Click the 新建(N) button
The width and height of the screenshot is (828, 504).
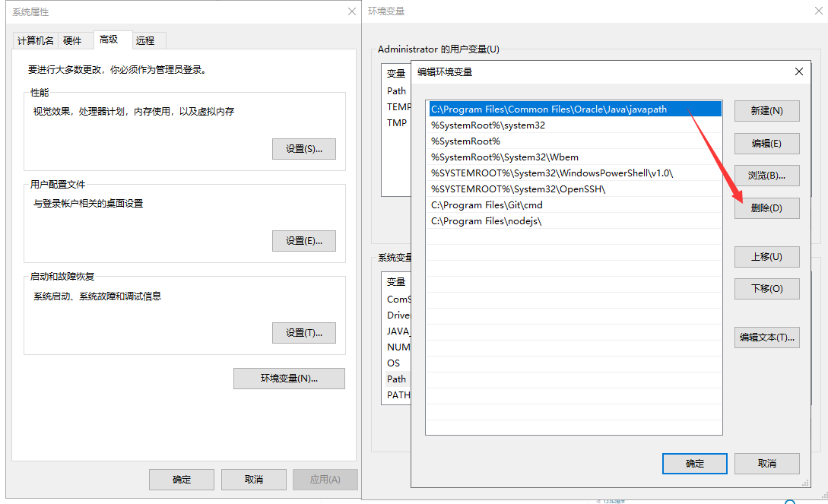pos(766,110)
